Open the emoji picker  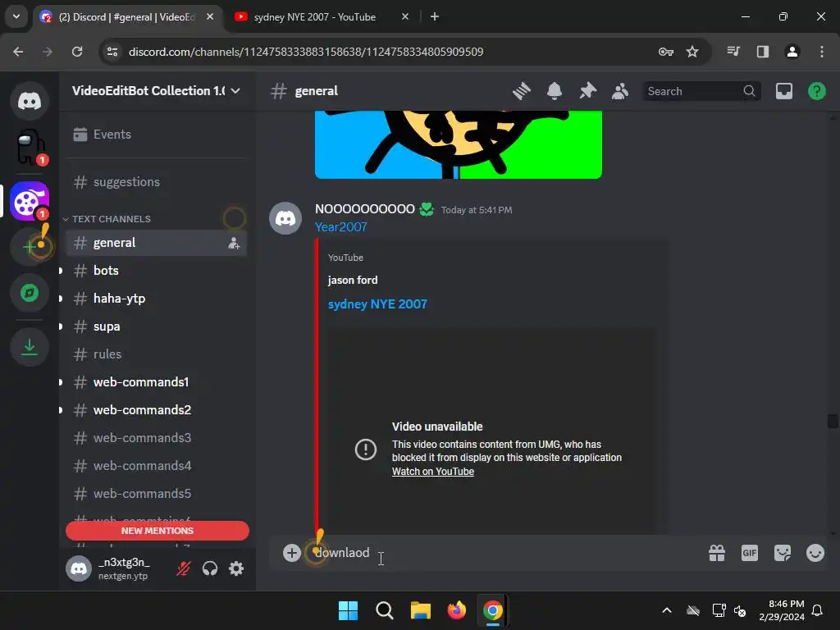[815, 553]
